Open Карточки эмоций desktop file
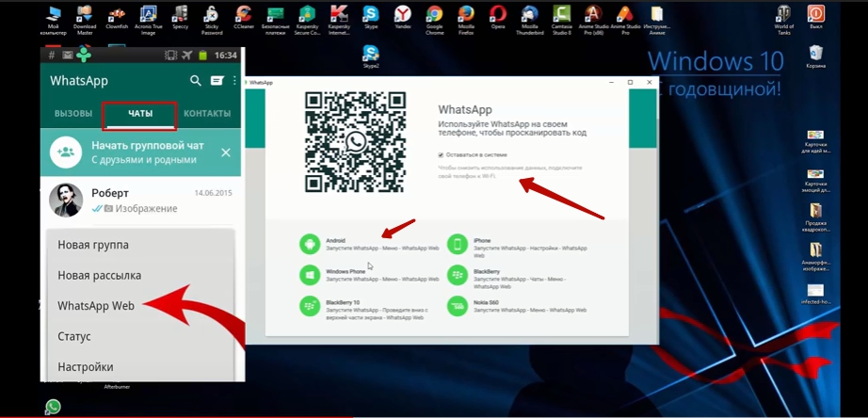 click(815, 180)
